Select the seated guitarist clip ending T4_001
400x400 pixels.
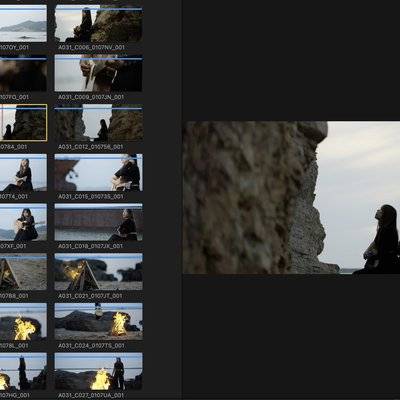click(x=23, y=173)
